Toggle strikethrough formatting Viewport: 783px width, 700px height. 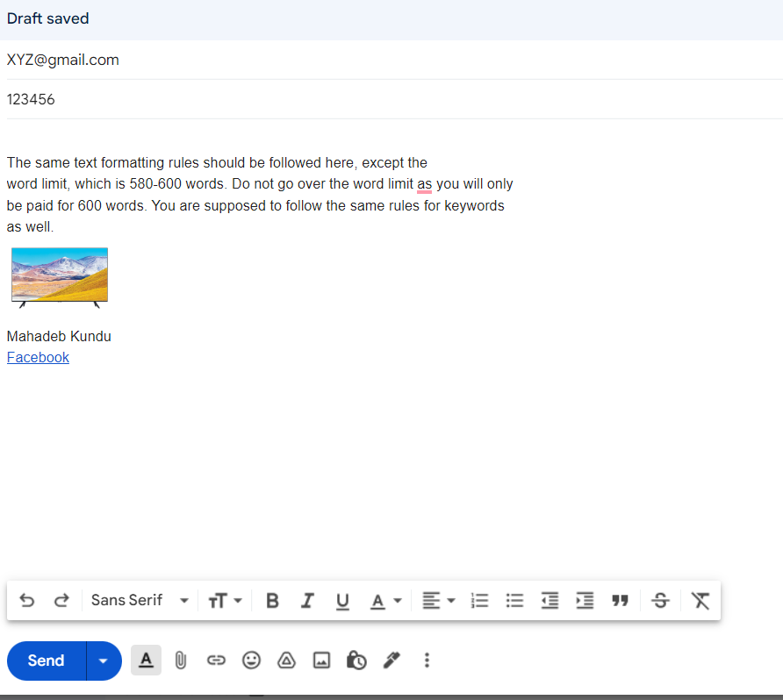pos(660,600)
